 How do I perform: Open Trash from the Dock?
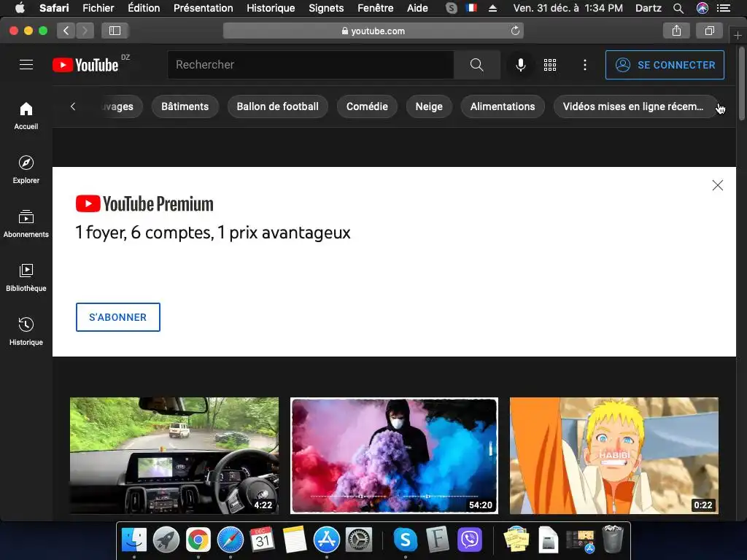(613, 539)
